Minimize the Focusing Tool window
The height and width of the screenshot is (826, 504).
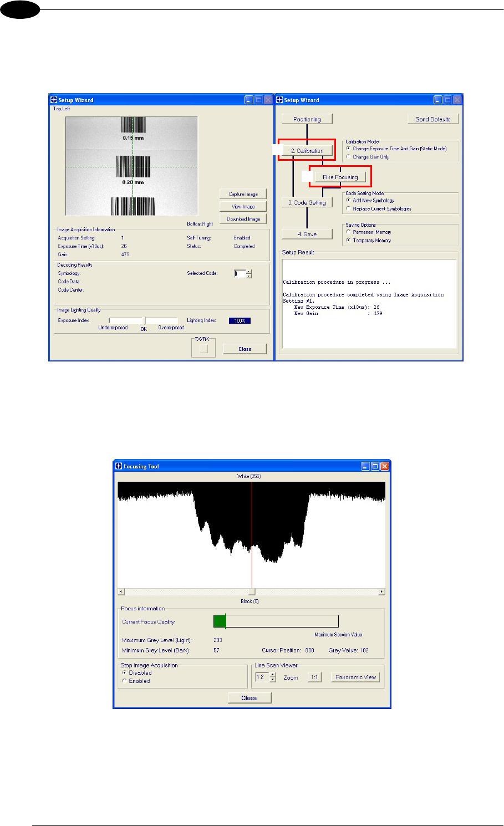tap(365, 466)
